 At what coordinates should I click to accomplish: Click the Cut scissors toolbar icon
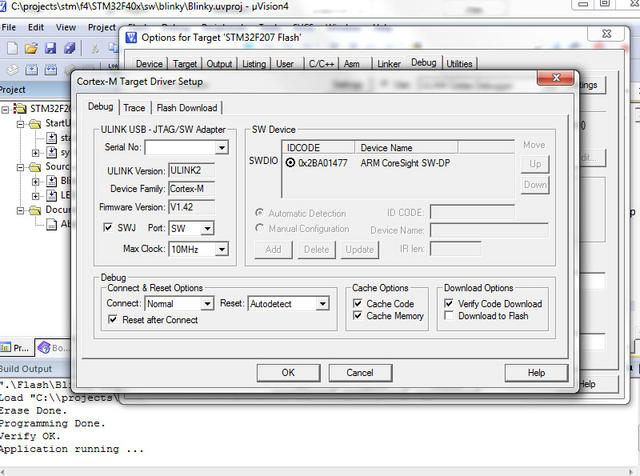click(x=95, y=49)
